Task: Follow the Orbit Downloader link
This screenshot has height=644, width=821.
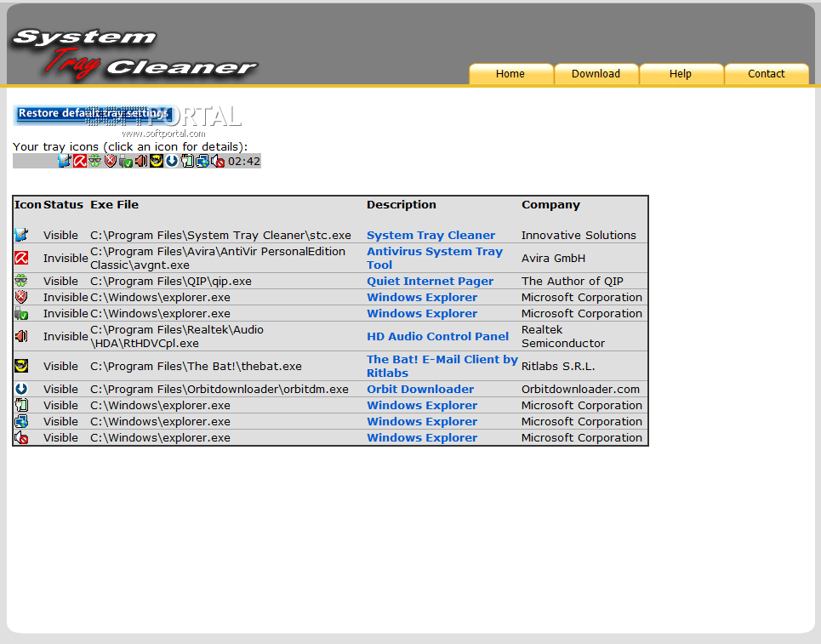Action: pos(420,389)
